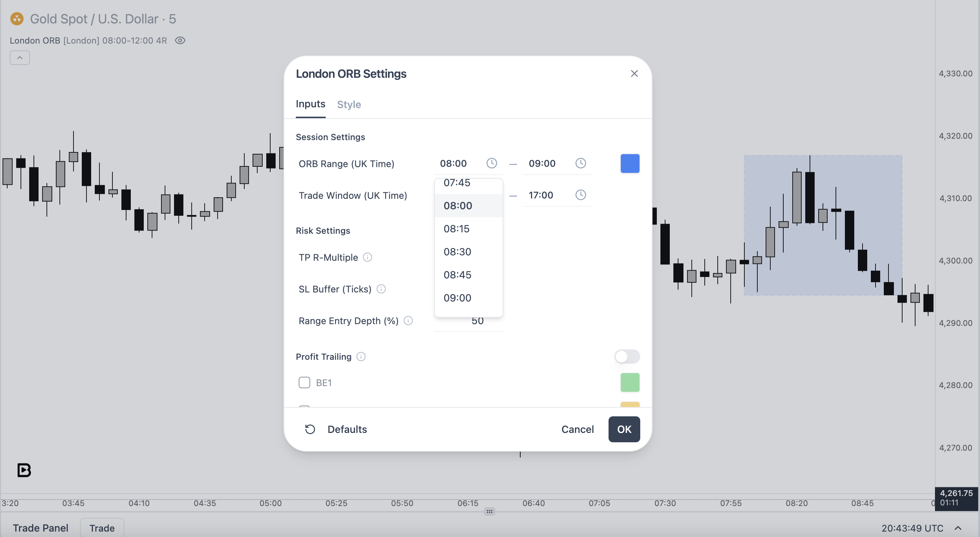Click clock icon beside Trade Window 17:00

[x=580, y=195]
